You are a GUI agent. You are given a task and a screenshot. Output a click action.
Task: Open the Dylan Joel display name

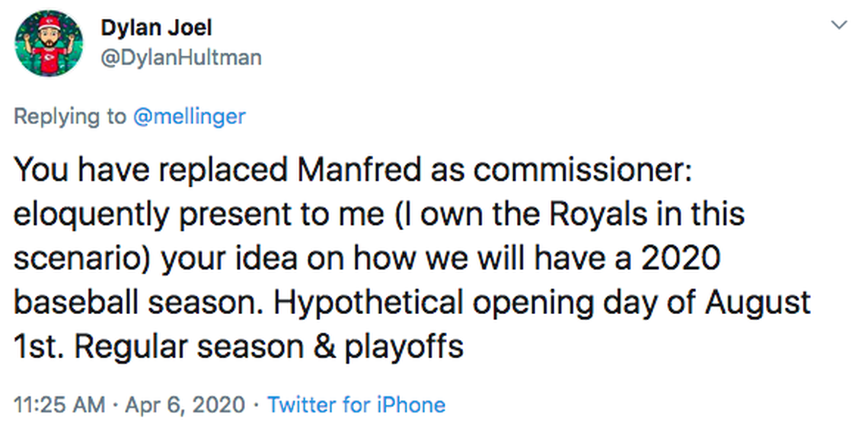[156, 28]
